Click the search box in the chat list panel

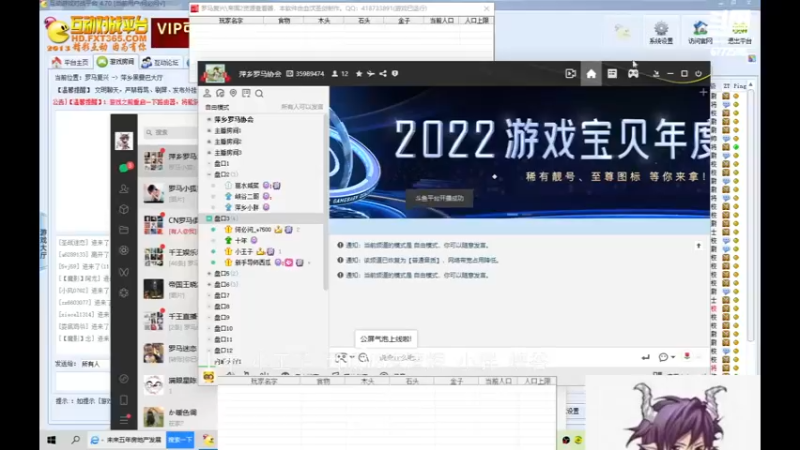[x=168, y=132]
